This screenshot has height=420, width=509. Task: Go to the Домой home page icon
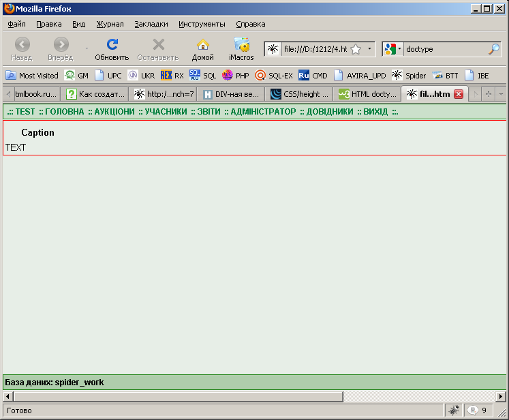click(202, 45)
